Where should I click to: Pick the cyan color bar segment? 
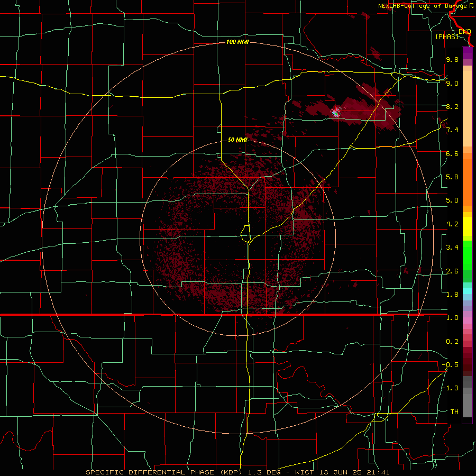pyautogui.click(x=467, y=291)
